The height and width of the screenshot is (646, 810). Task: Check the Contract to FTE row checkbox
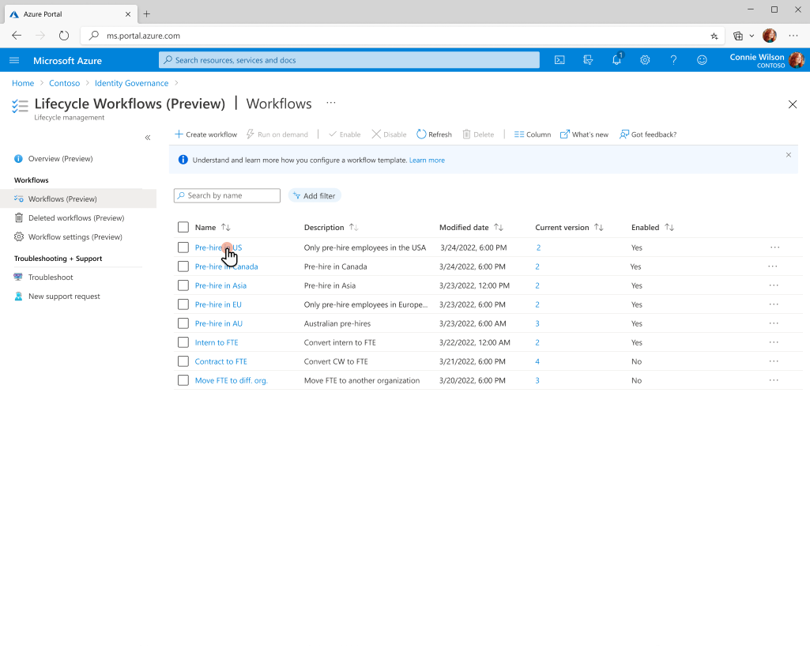[183, 361]
